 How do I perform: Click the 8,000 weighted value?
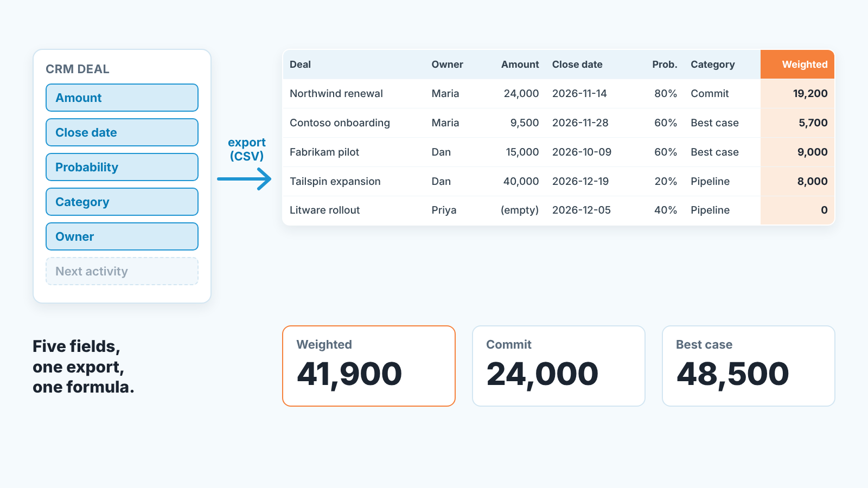(x=812, y=181)
